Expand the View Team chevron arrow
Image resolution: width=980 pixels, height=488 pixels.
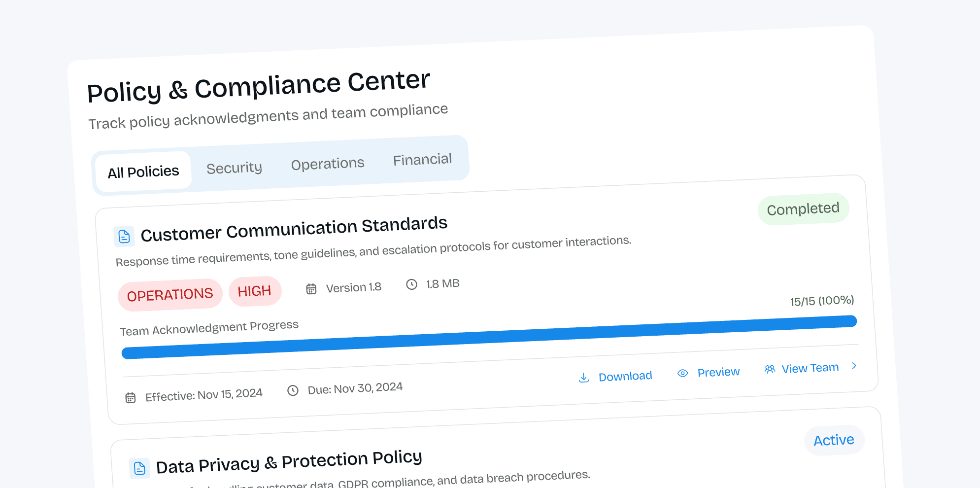(x=854, y=366)
